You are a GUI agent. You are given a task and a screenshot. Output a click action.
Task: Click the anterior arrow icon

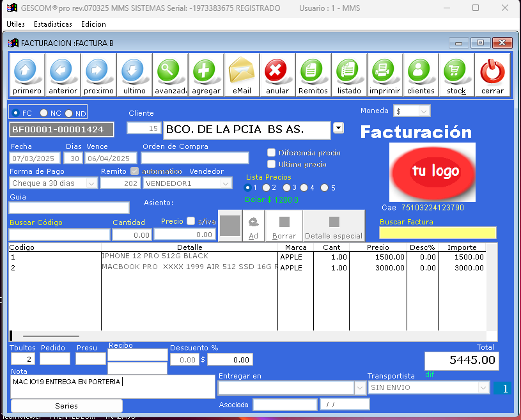(63, 75)
